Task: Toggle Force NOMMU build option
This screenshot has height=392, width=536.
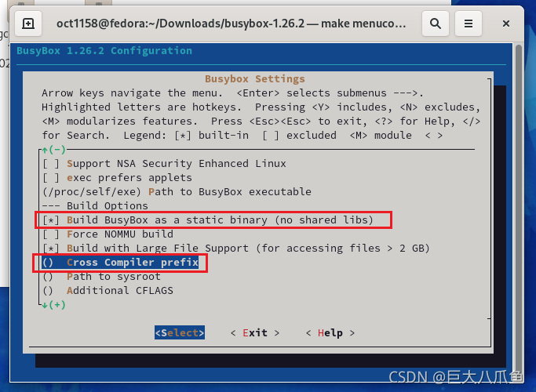Action: point(108,234)
